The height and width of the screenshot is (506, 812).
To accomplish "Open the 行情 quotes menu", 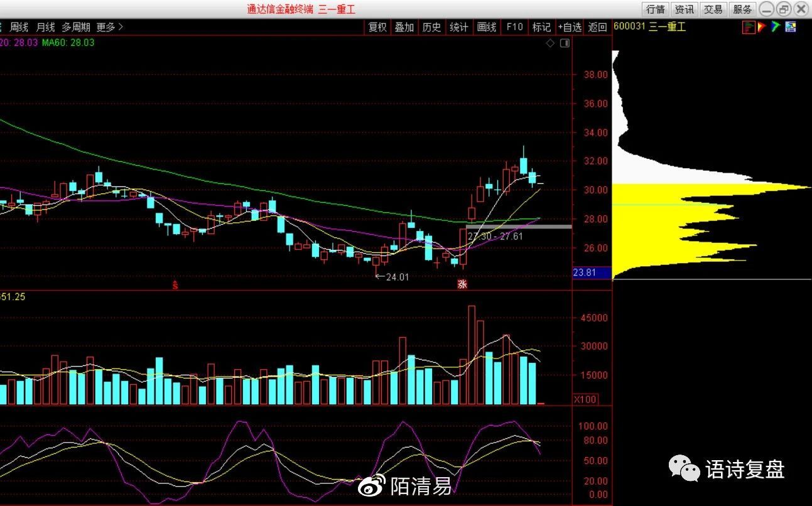I will click(x=655, y=9).
